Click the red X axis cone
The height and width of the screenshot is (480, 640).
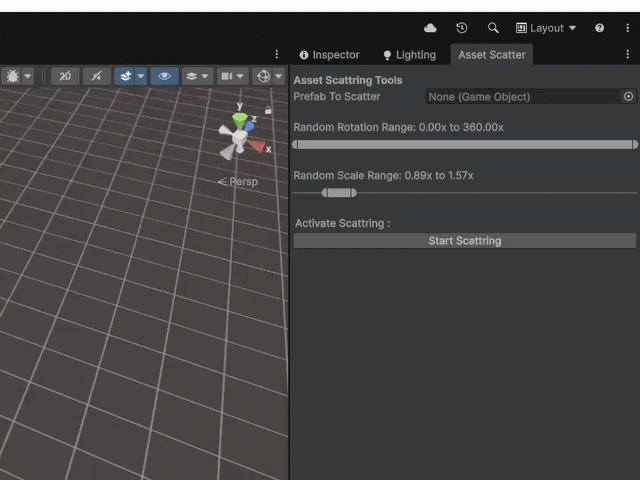(257, 145)
